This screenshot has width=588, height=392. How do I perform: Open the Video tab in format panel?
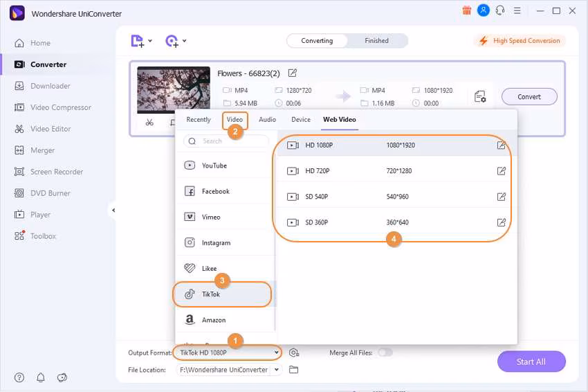click(x=235, y=119)
